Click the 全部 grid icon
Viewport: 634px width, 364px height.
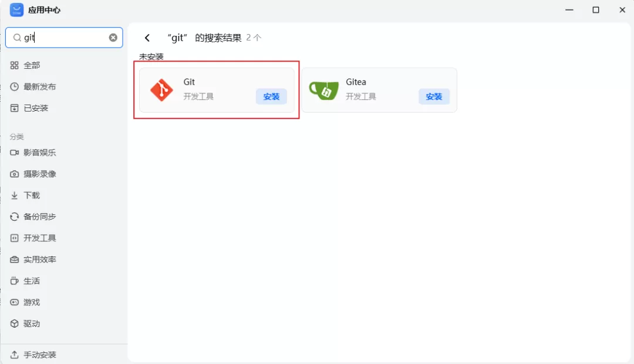(x=15, y=65)
